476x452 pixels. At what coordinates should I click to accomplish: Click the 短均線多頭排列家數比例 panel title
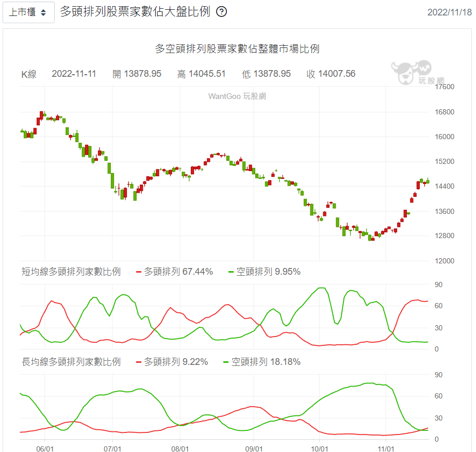[71, 272]
